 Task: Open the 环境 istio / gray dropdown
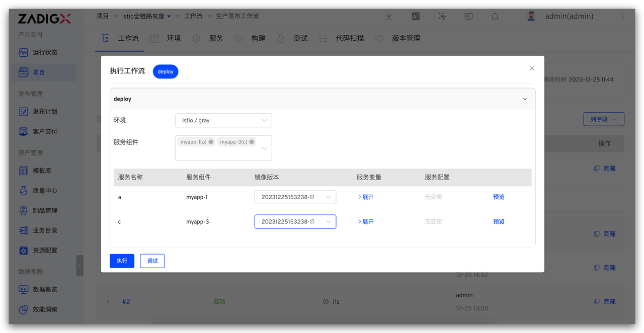coord(223,121)
